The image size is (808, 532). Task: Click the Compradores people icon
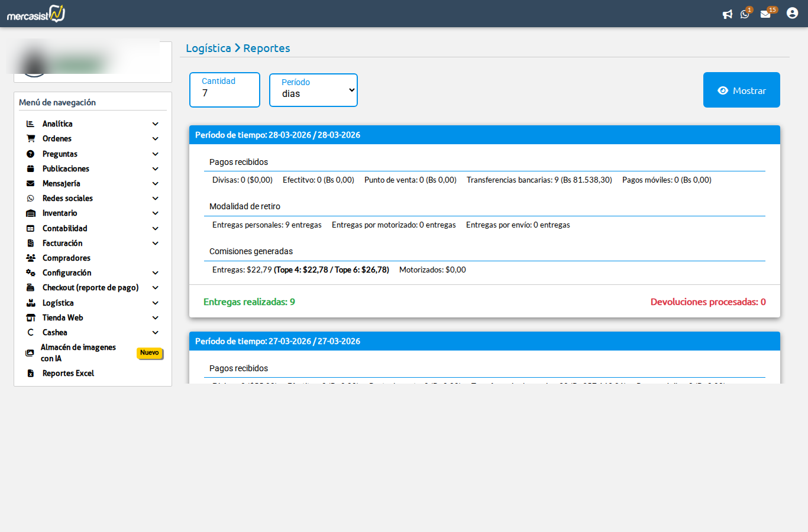[x=31, y=258]
